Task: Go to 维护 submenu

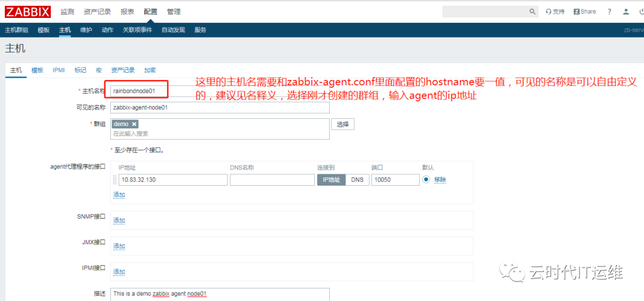Action: coord(86,30)
